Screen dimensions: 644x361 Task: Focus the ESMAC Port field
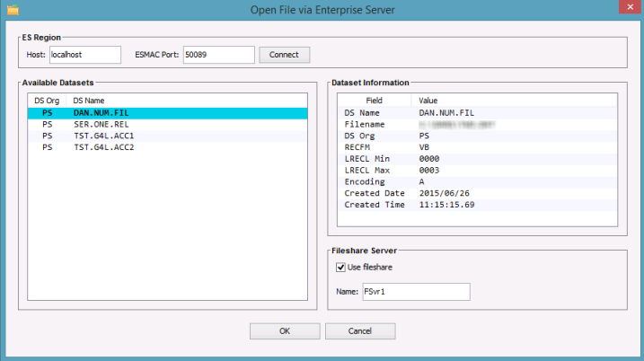point(217,55)
